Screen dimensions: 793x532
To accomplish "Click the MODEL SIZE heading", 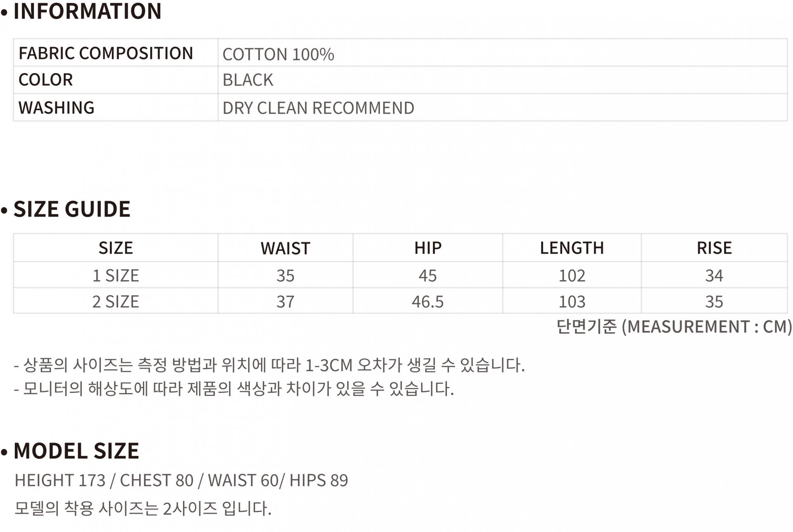I will click(76, 451).
